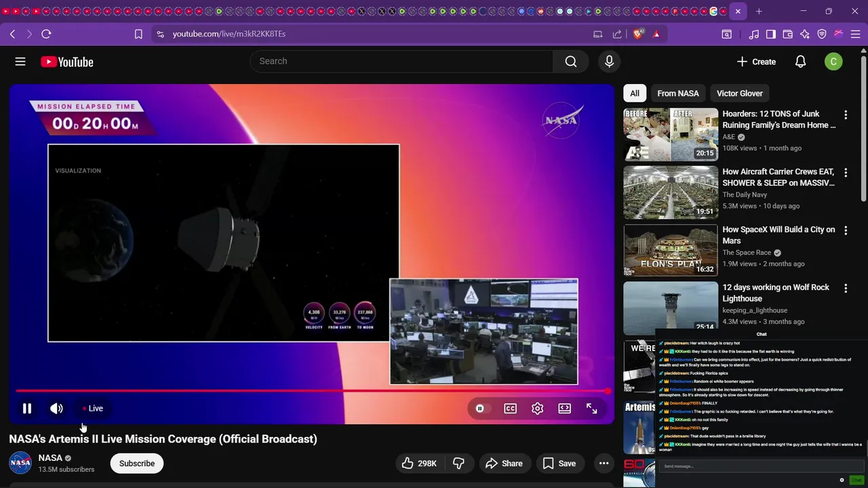This screenshot has height=488, width=868.
Task: Toggle the browser sidebar panel
Action: tap(771, 34)
